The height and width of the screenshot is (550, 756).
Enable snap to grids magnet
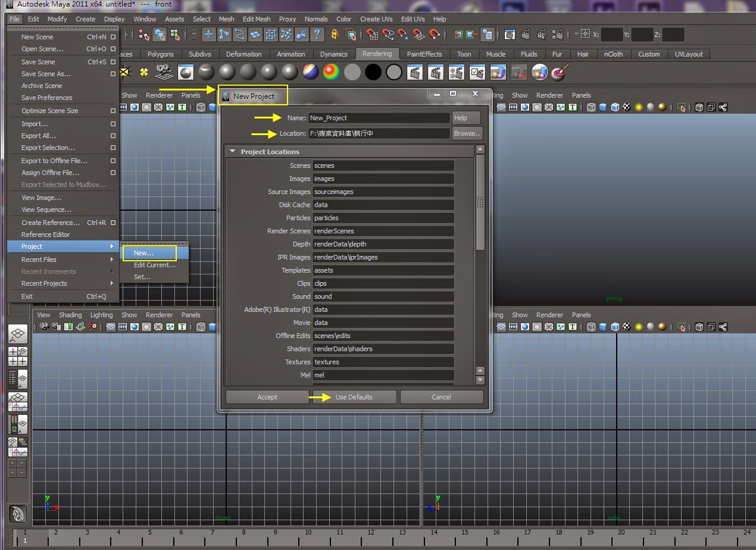(x=372, y=35)
